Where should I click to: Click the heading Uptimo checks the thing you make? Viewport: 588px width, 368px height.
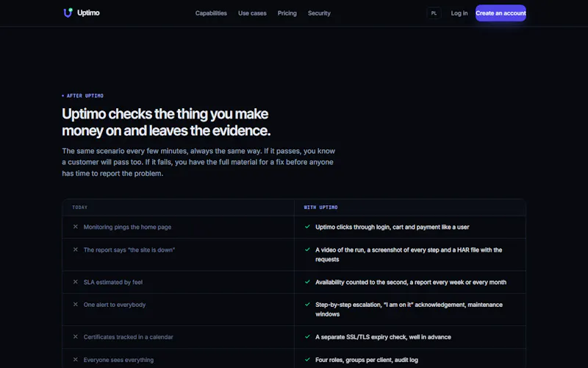(x=166, y=122)
